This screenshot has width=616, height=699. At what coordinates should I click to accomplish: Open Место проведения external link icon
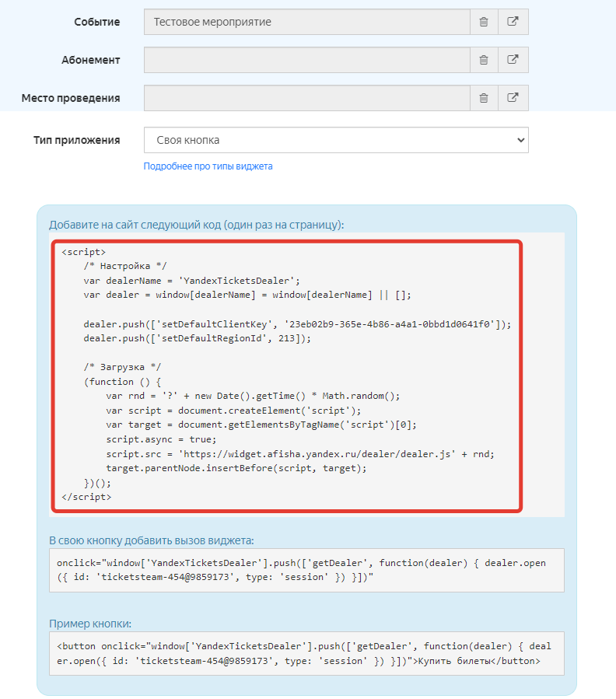[x=513, y=98]
